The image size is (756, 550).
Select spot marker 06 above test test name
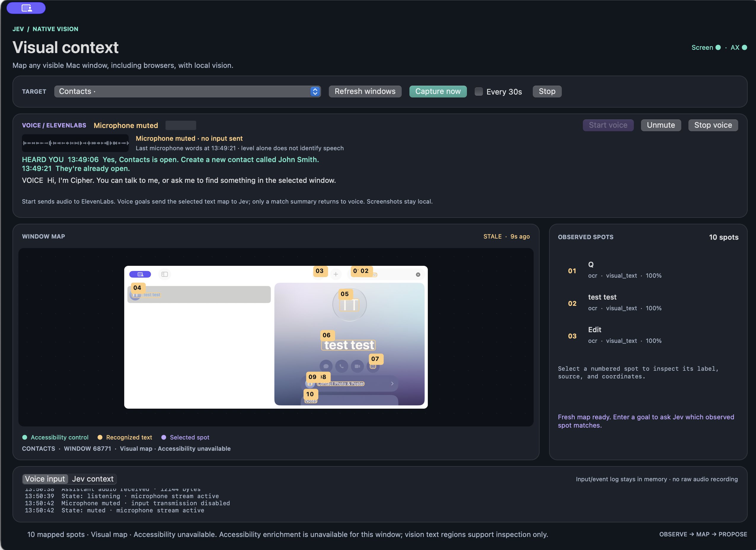coord(327,335)
